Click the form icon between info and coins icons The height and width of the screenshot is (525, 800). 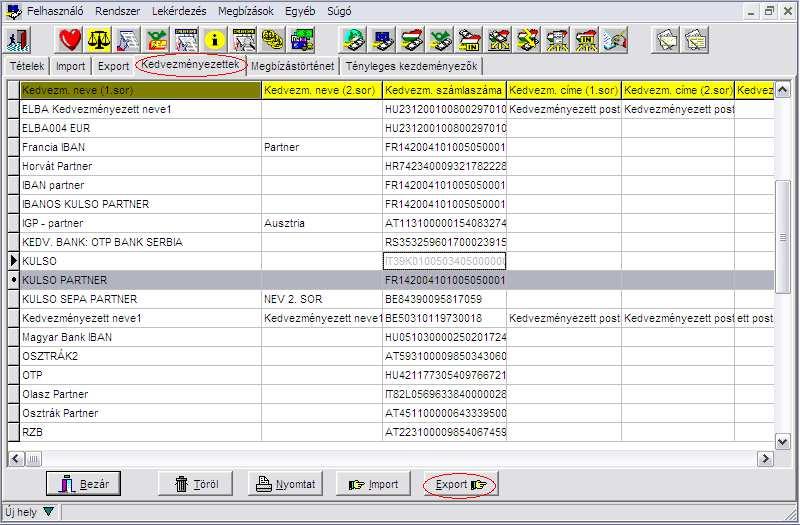[x=244, y=40]
